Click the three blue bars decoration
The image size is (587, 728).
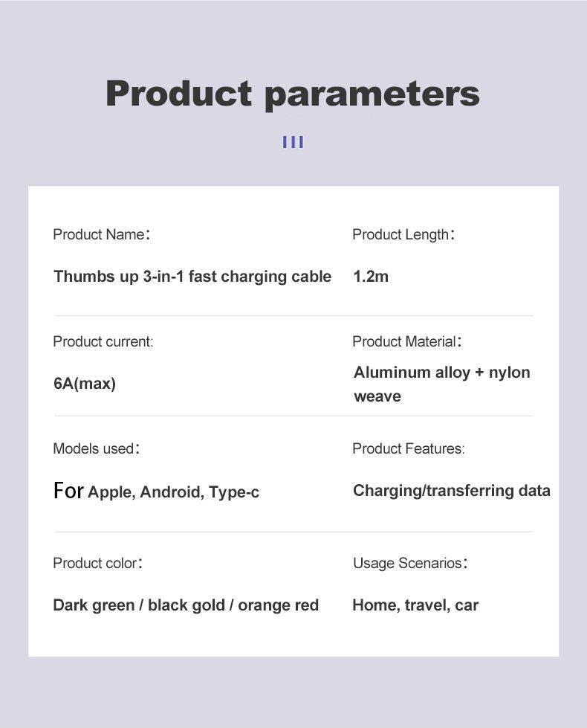click(x=293, y=141)
